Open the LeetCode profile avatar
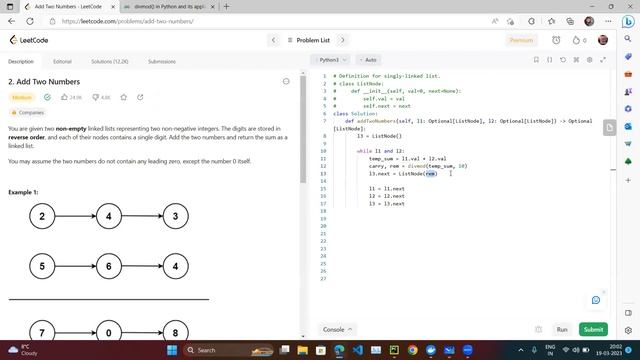640x360 pixels. click(603, 40)
